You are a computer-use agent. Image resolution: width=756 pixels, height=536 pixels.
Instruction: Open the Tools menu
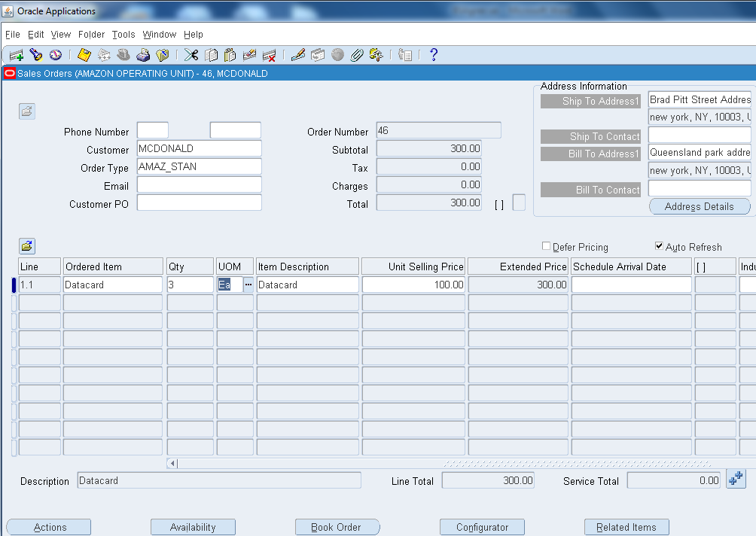tap(123, 35)
